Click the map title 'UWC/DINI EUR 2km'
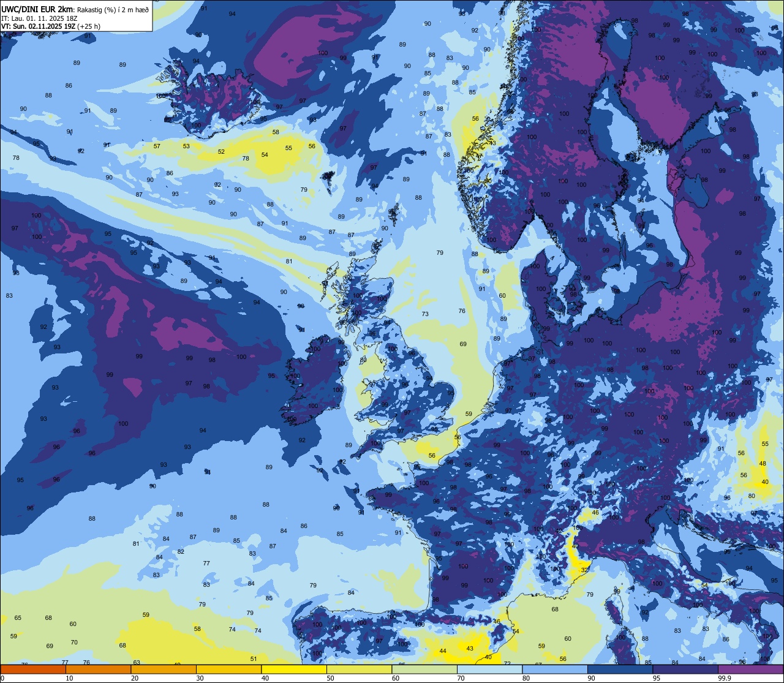 (x=38, y=9)
